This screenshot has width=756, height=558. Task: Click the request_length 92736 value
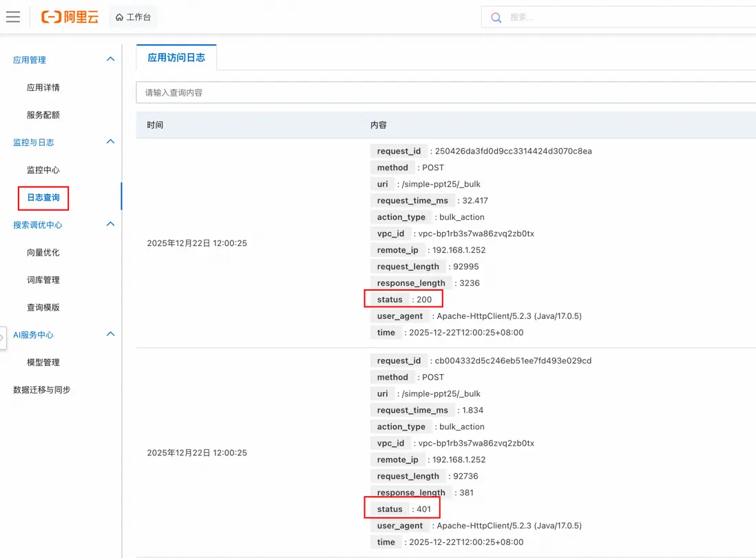click(465, 477)
